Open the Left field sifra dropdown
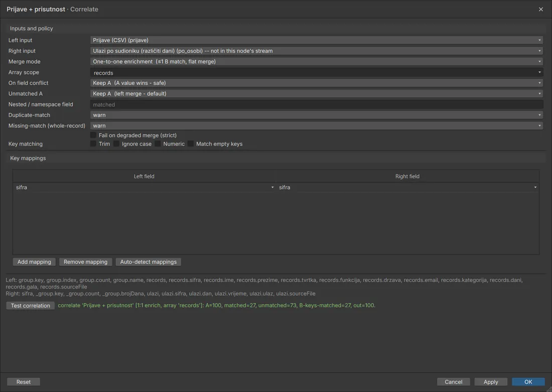This screenshot has width=552, height=392. (145, 187)
